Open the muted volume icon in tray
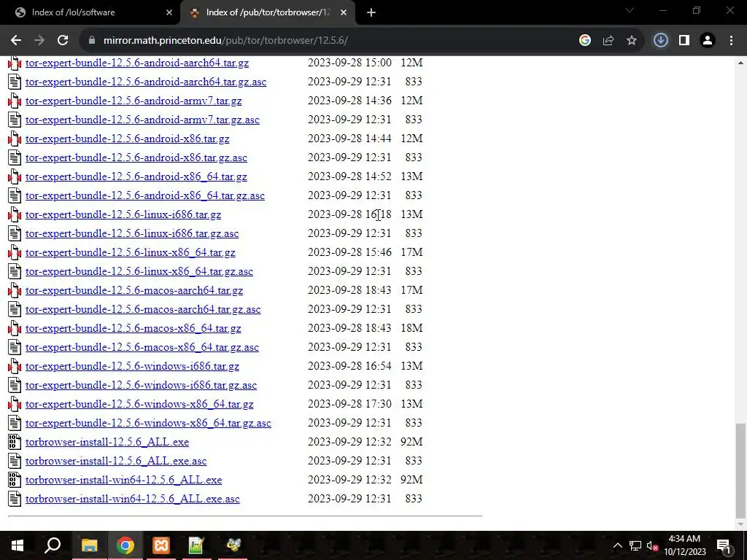 coord(653,545)
